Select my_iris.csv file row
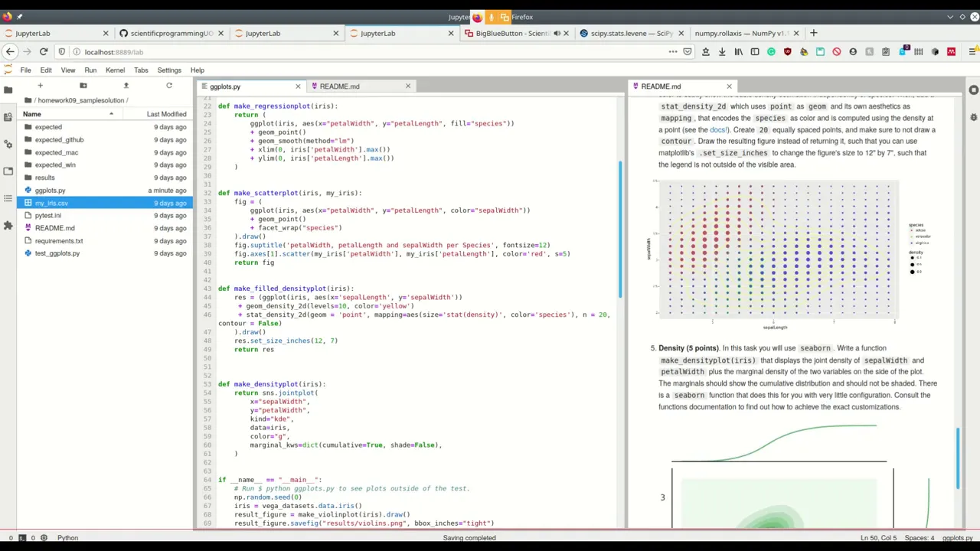The width and height of the screenshot is (980, 551). click(105, 203)
